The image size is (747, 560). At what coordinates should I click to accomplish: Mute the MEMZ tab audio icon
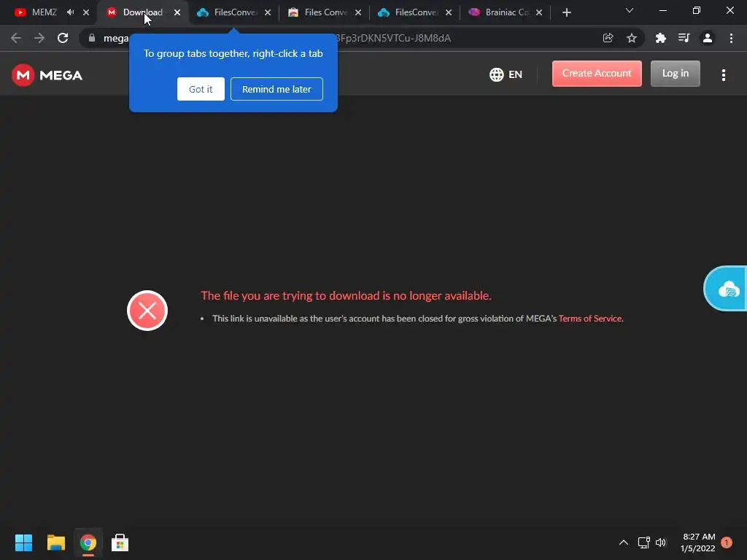coord(71,12)
